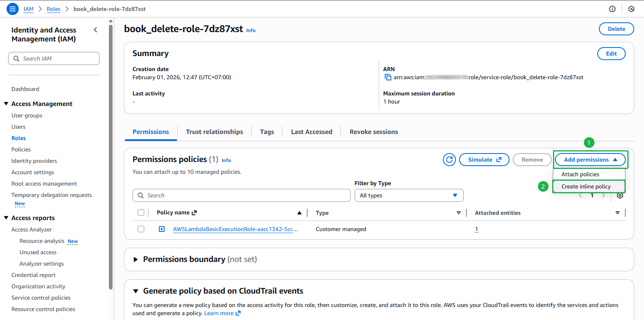Collapse the IAM side navigation panel

95,30
